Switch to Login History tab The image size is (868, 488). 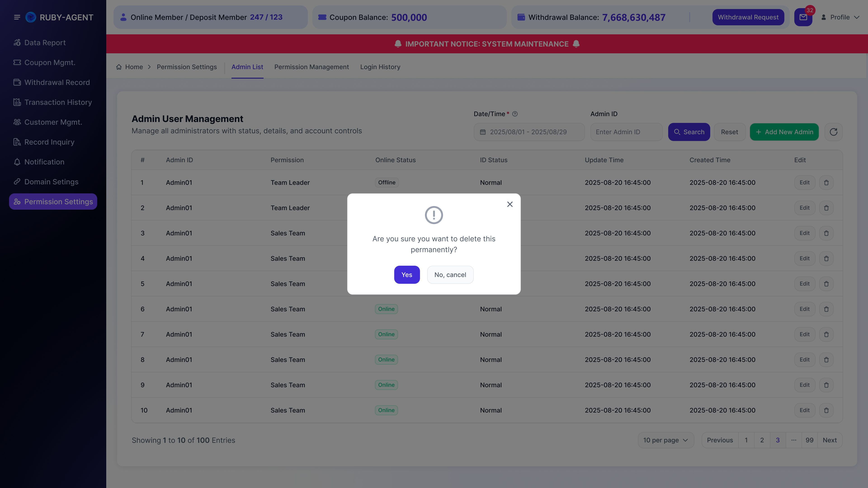point(380,67)
